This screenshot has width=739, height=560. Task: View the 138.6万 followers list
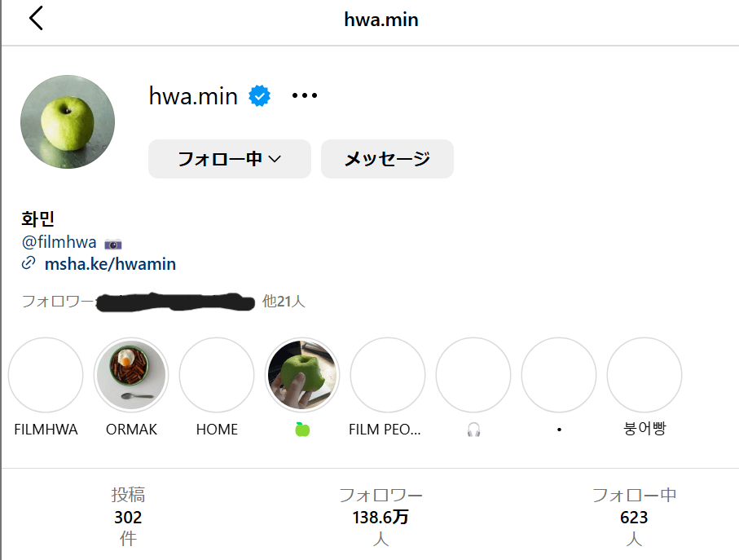click(380, 517)
